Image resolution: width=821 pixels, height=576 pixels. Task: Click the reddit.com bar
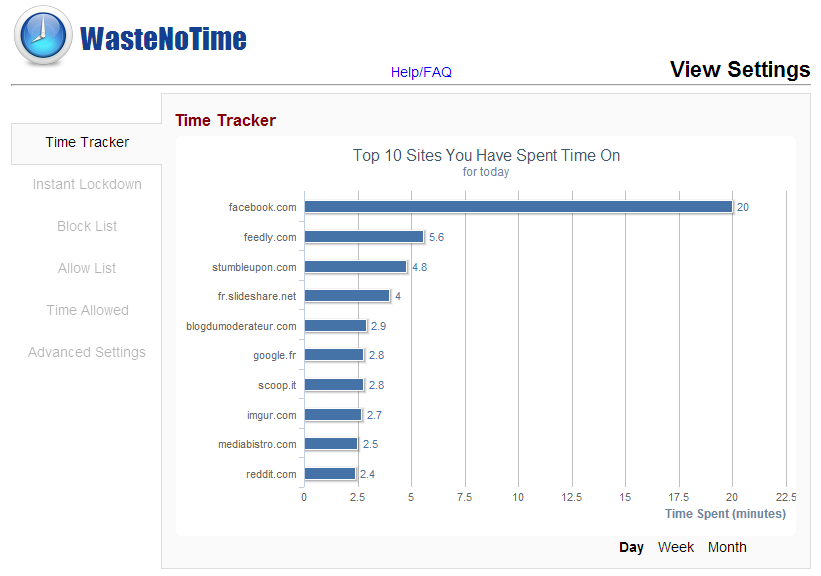pyautogui.click(x=330, y=474)
